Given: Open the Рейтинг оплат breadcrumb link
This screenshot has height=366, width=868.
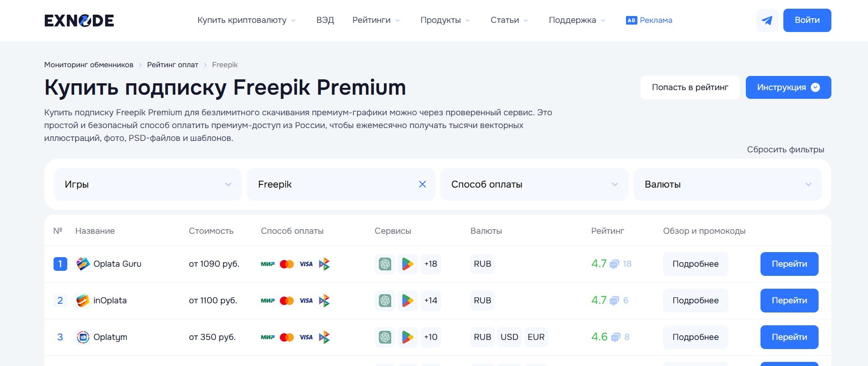Looking at the screenshot, I should click(173, 65).
